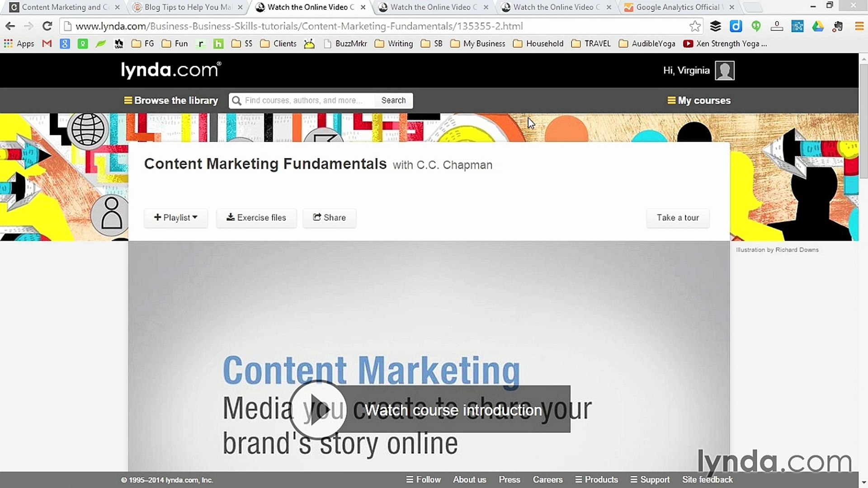868x488 pixels.
Task: Open the AudibleYoga bookmarks folder
Action: coord(647,43)
